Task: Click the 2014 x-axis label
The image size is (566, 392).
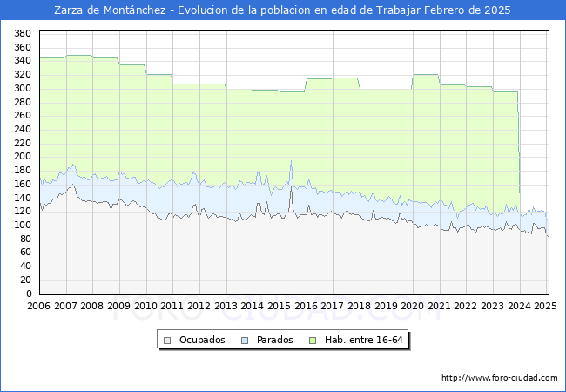Action: point(253,306)
